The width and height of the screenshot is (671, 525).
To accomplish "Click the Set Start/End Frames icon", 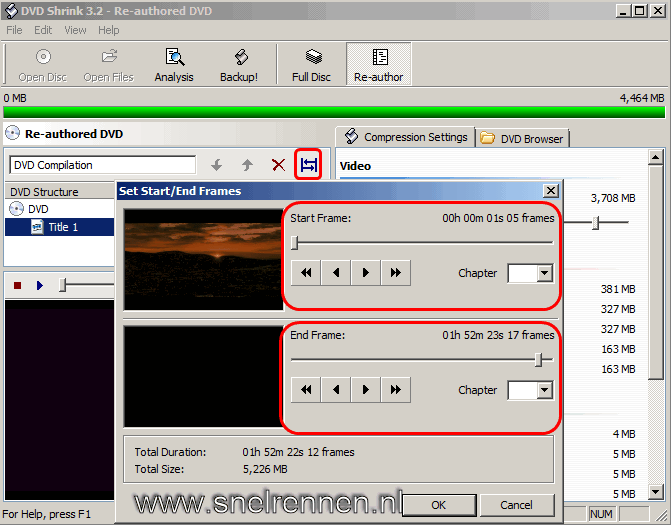I will [309, 164].
